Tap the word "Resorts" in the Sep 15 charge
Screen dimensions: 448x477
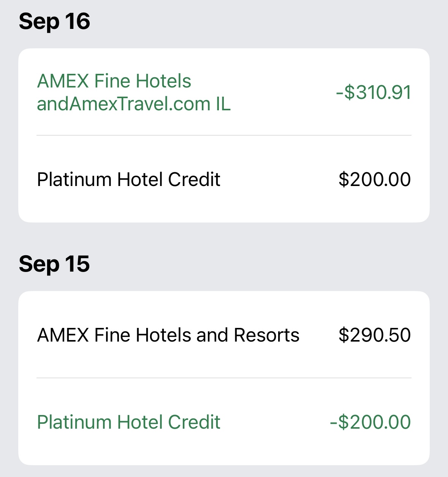(266, 335)
